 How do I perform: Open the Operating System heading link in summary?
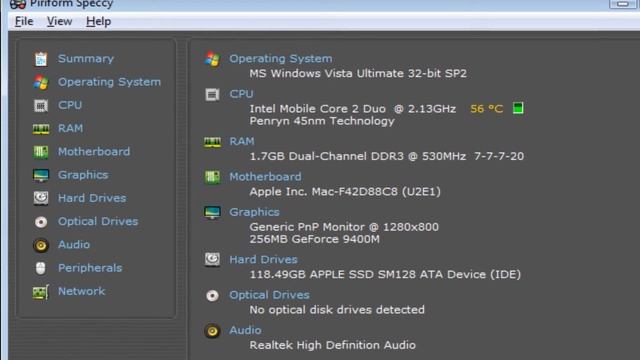coord(280,59)
